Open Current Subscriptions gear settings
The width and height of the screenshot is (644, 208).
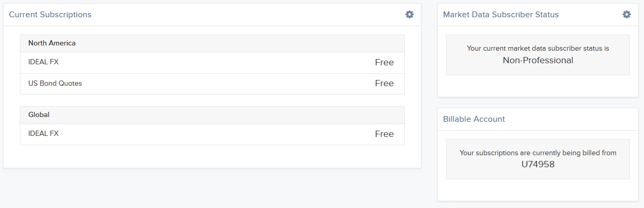click(x=409, y=15)
